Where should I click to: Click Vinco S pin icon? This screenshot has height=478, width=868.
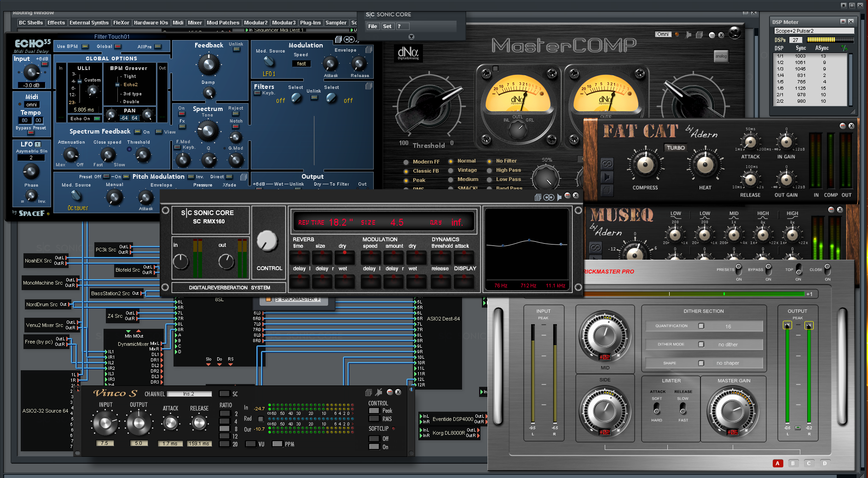(x=379, y=392)
